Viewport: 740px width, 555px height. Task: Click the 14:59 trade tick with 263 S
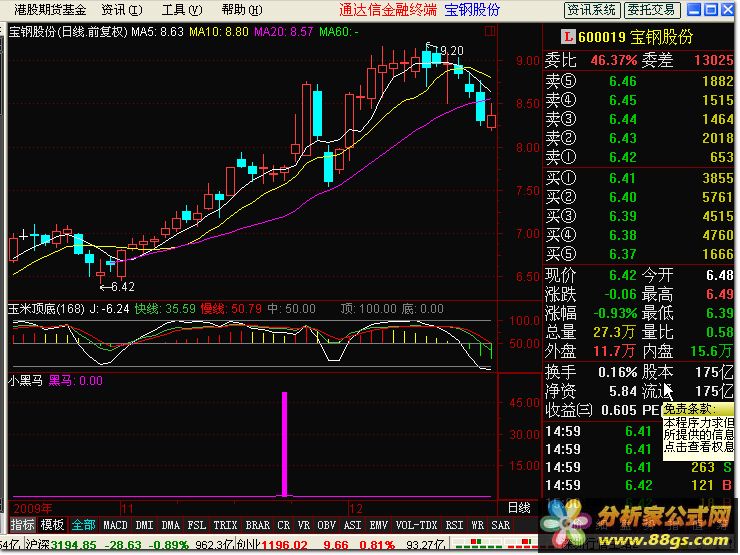click(x=639, y=467)
